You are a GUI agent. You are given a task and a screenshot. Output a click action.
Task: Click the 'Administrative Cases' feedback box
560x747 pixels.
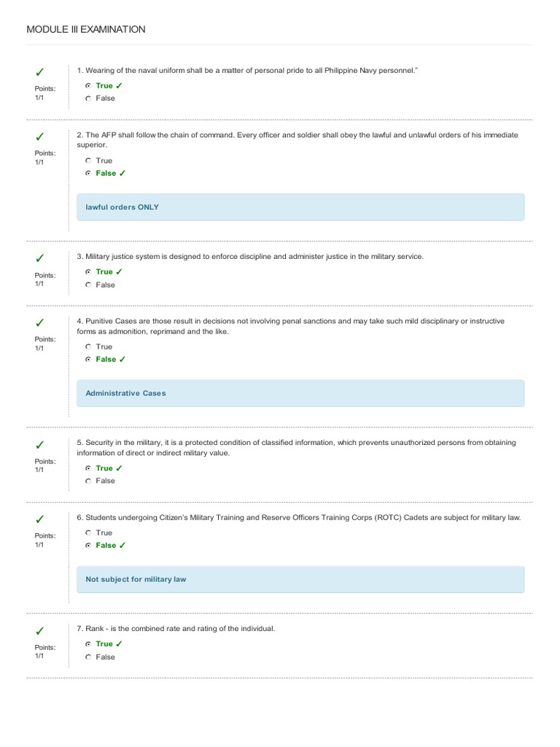click(300, 393)
